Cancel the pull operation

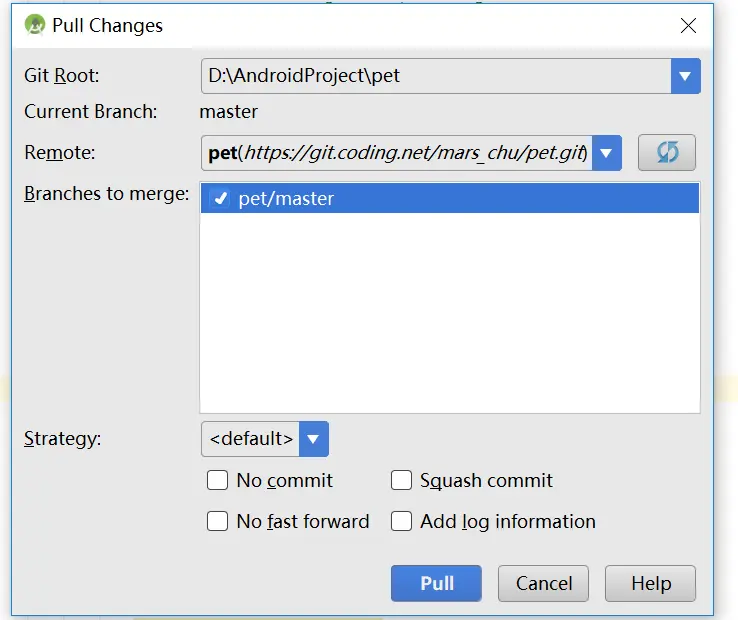[x=544, y=583]
